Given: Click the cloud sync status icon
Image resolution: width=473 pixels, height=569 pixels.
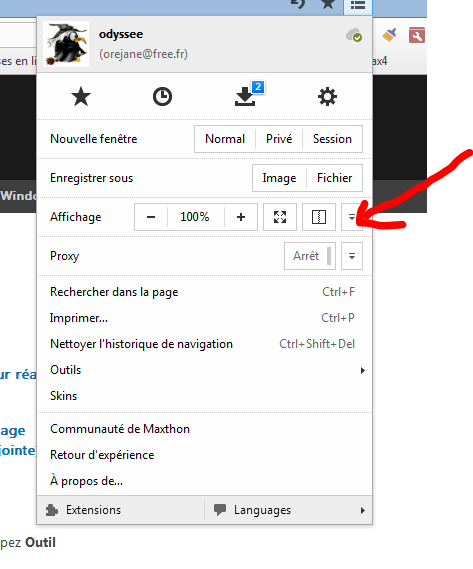Looking at the screenshot, I should (354, 36).
